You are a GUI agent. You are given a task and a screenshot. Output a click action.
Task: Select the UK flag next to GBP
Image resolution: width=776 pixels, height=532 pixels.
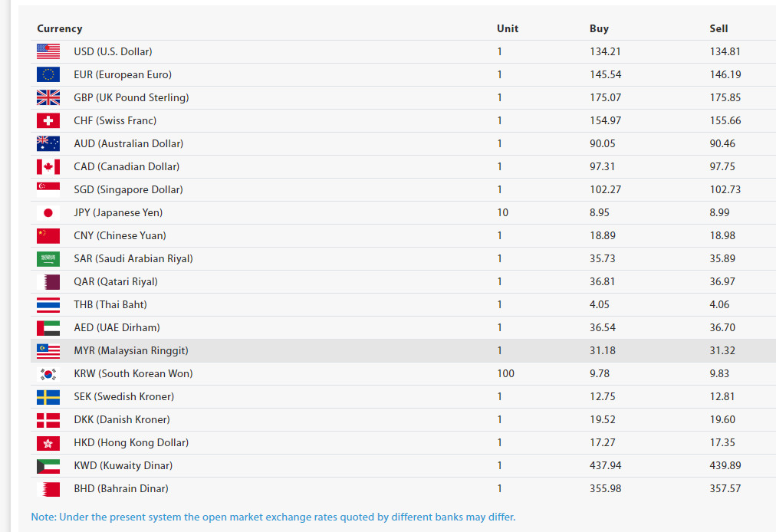coord(48,97)
